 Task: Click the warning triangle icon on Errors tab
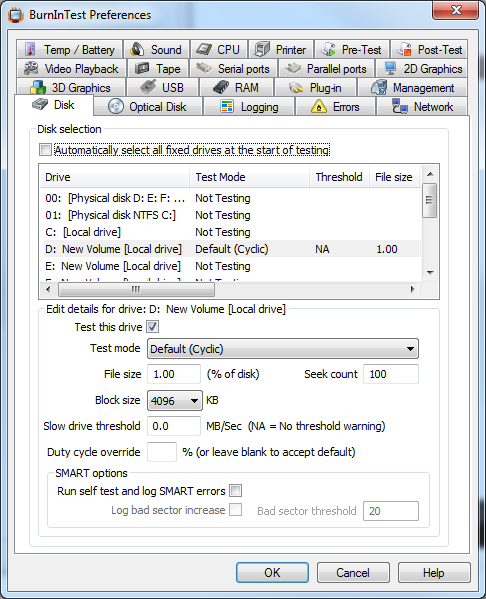(319, 107)
